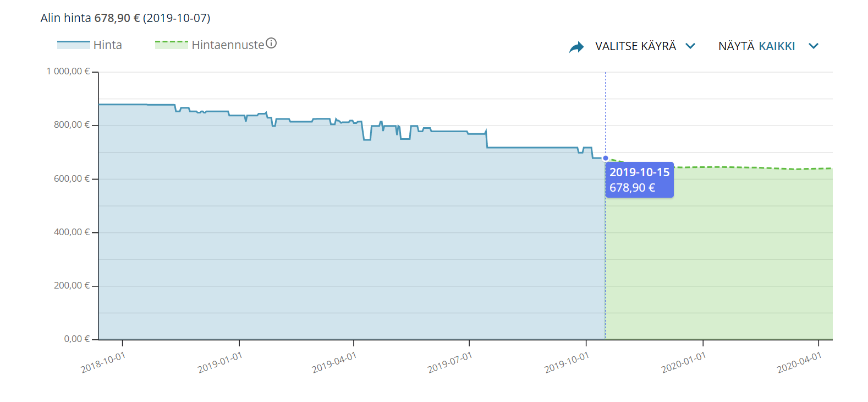Click the chevron next to VALITSE KÄYRÄ

[690, 46]
